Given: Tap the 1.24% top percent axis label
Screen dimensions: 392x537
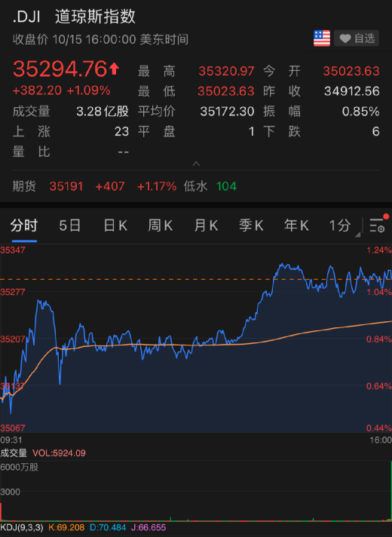Looking at the screenshot, I should click(x=379, y=250).
